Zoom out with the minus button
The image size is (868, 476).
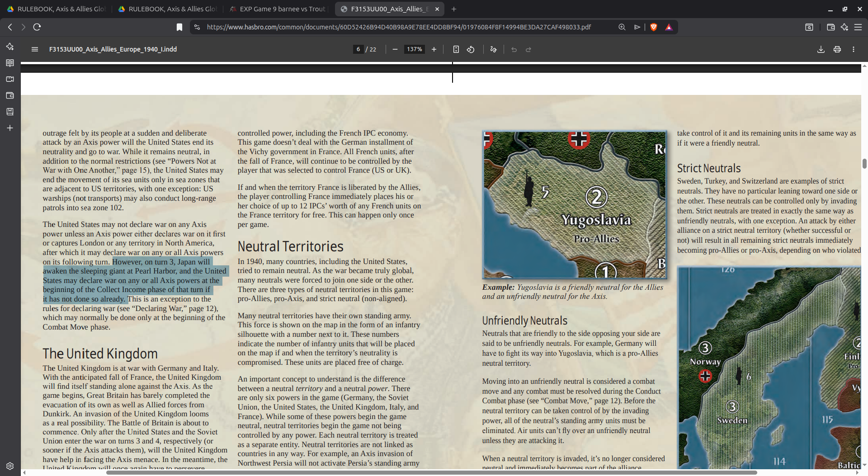[x=395, y=49]
